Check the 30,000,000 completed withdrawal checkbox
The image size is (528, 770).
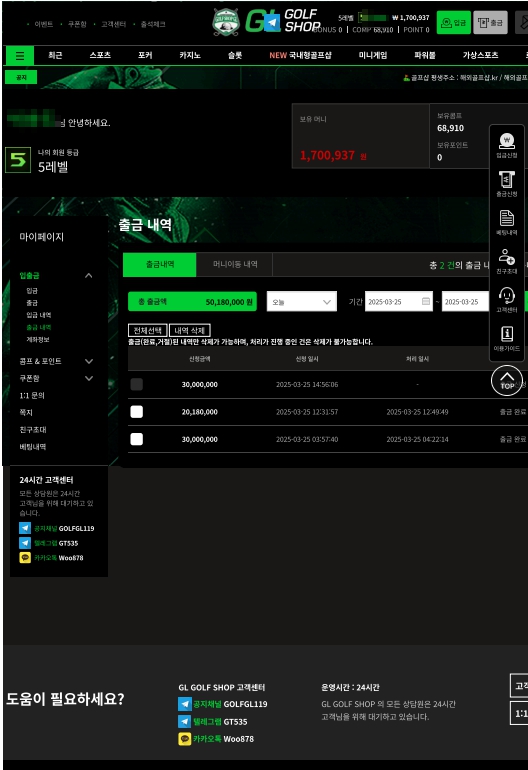137,439
